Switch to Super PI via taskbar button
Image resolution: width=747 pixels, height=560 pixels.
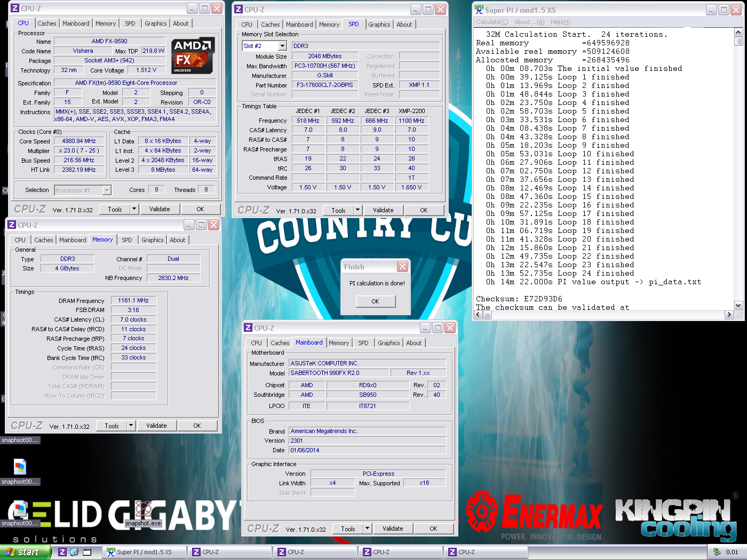point(144,552)
